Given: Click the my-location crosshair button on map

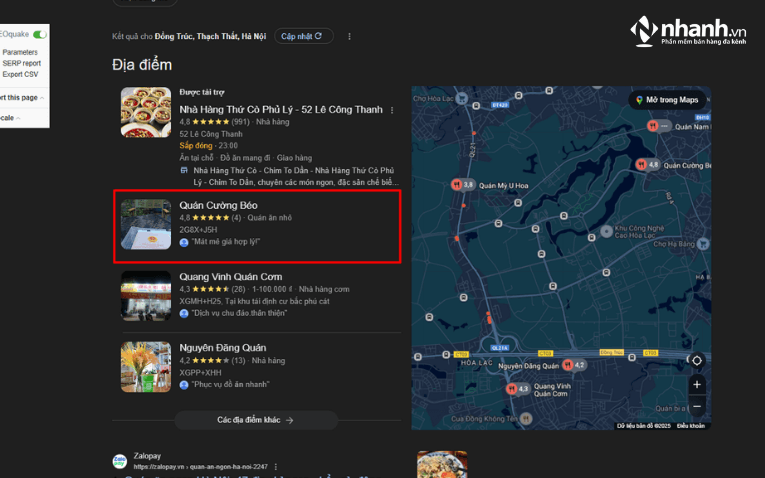Looking at the screenshot, I should tap(697, 360).
